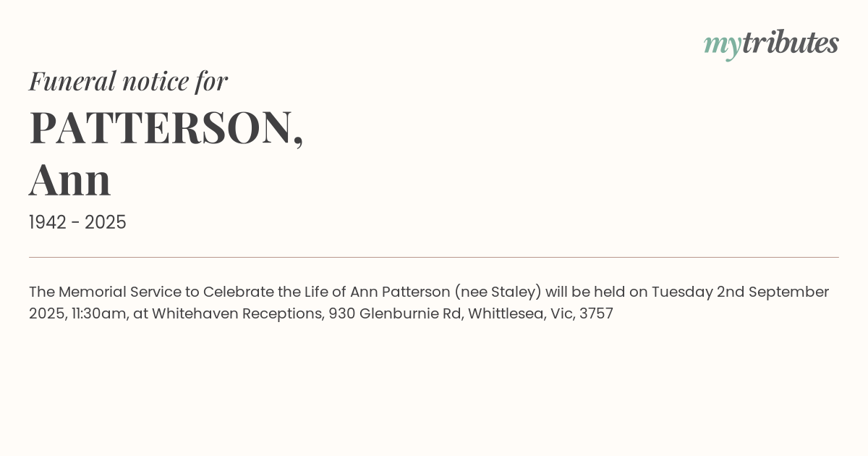The image size is (868, 456).
Task: Click the service time 11:30am
Action: coord(100,314)
